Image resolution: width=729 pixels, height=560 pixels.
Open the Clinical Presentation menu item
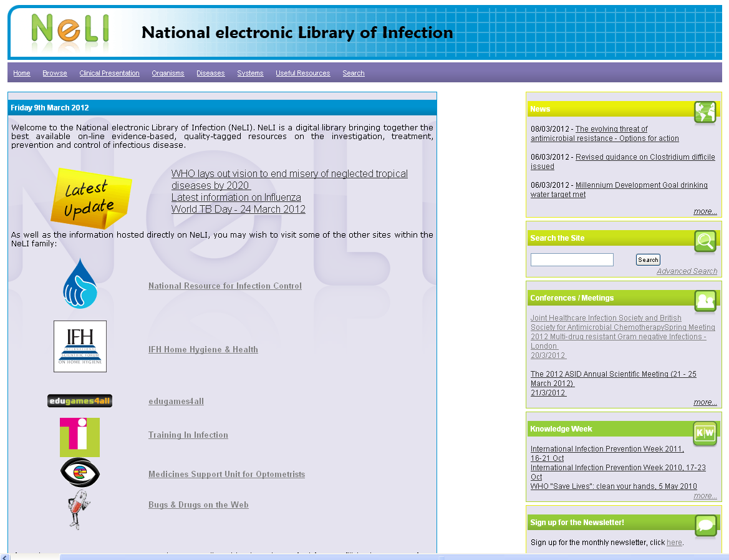coord(109,74)
